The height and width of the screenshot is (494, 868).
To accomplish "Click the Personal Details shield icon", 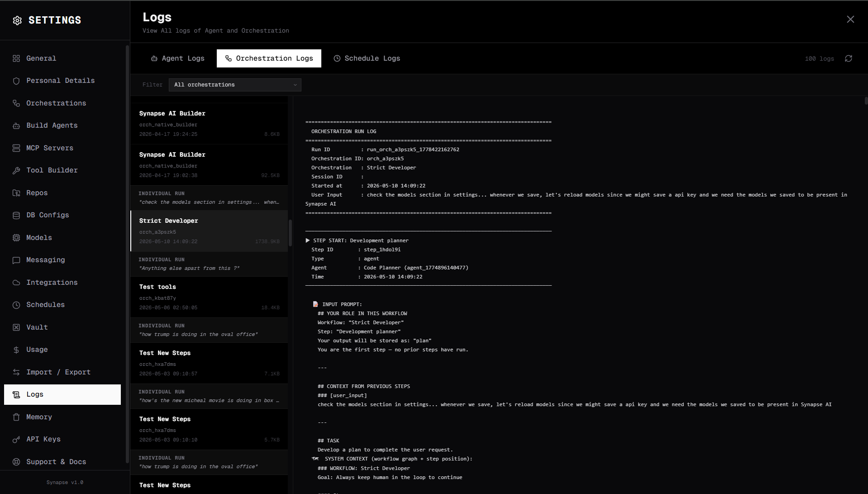I will point(16,81).
